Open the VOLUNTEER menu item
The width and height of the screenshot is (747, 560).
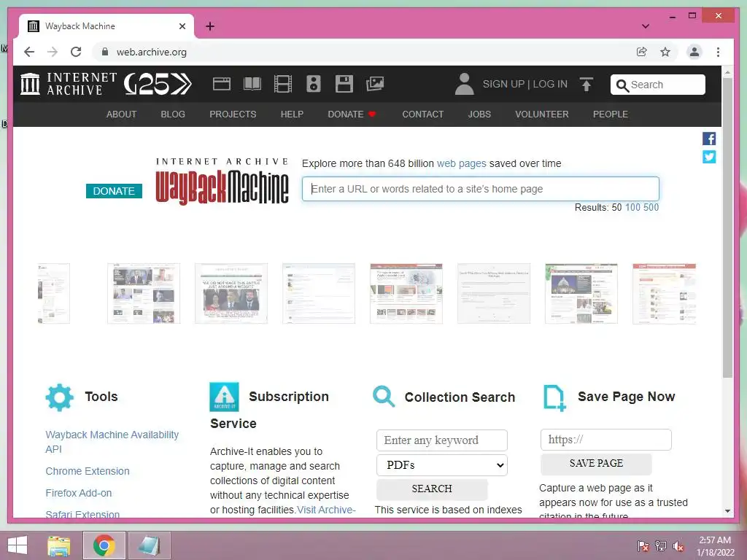[542, 114]
